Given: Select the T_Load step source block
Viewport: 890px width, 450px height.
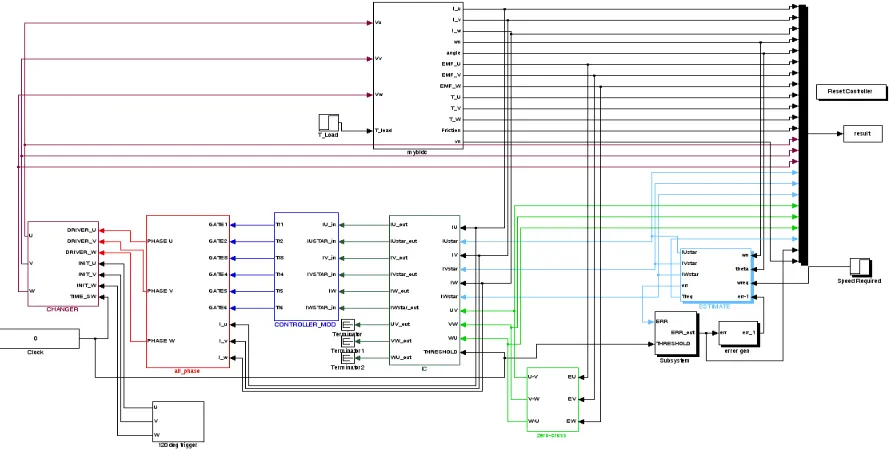Looking at the screenshot, I should [329, 123].
